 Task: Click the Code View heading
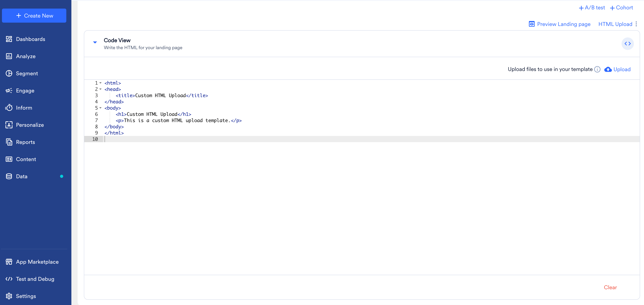click(117, 40)
